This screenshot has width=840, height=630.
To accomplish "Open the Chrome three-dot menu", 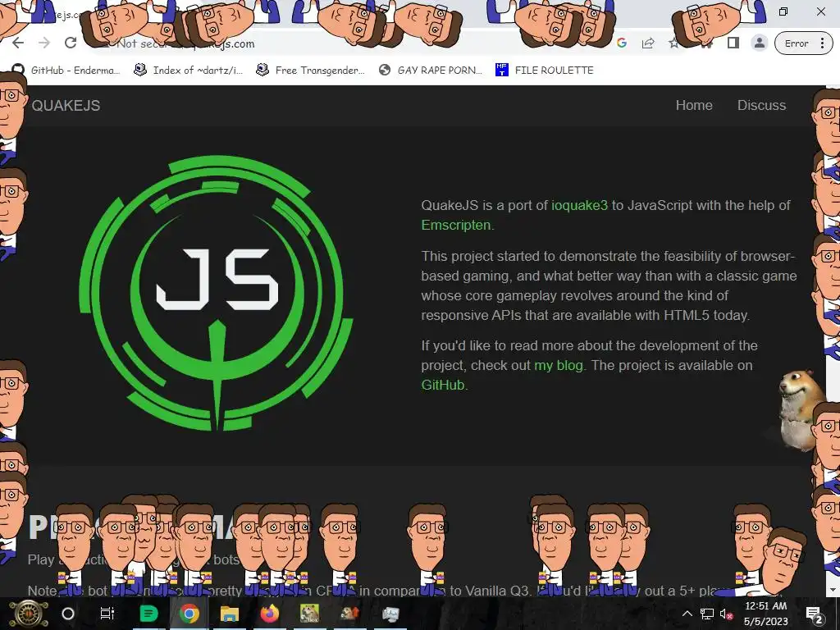I will (822, 43).
